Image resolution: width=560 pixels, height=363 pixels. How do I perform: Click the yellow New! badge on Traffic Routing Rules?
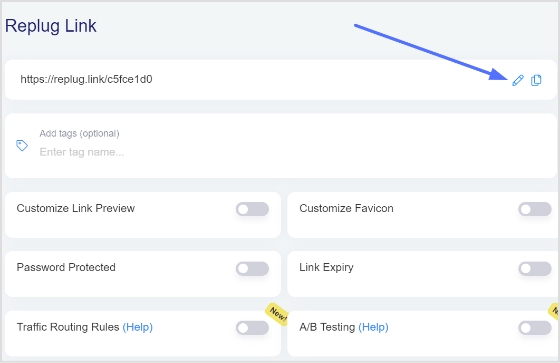coord(278,314)
